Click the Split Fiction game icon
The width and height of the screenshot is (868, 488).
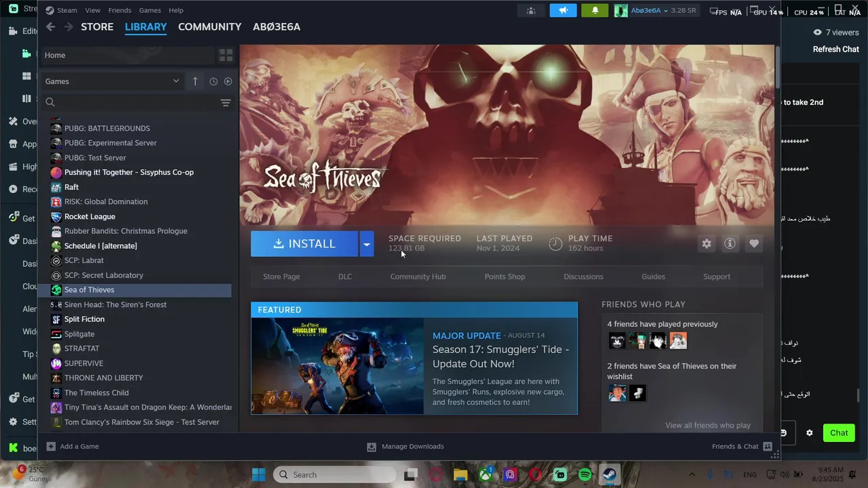pyautogui.click(x=56, y=319)
